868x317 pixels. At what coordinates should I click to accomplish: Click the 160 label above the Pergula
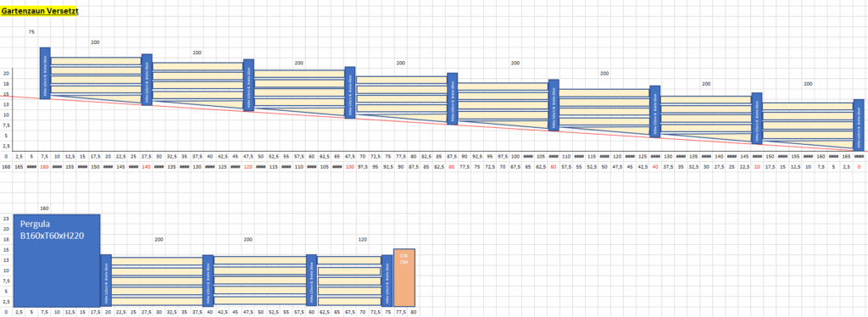click(44, 209)
